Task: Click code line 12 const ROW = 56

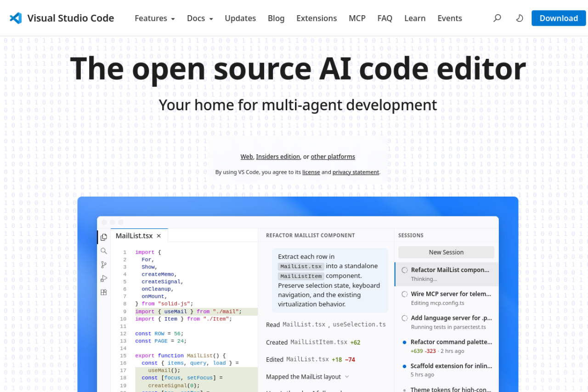Action: tap(159, 334)
